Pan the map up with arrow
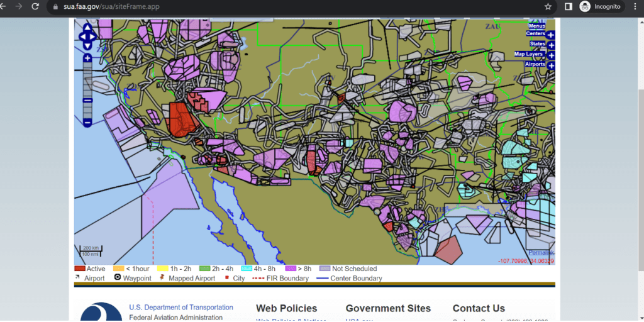644x322 pixels. click(87, 27)
